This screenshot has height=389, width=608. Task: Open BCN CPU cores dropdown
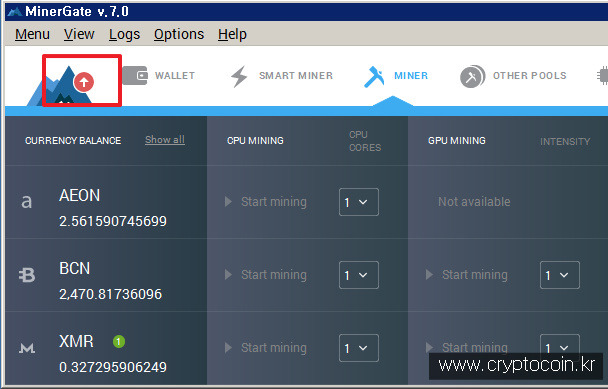[359, 275]
